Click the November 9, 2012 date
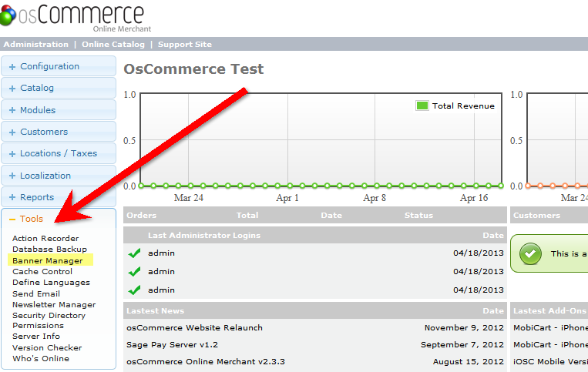This screenshot has height=372, width=588. 464,328
